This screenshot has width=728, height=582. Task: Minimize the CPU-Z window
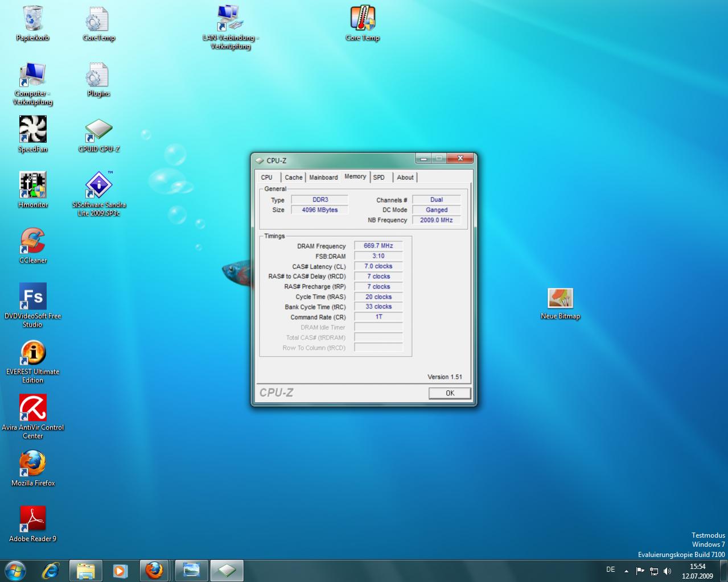(423, 158)
